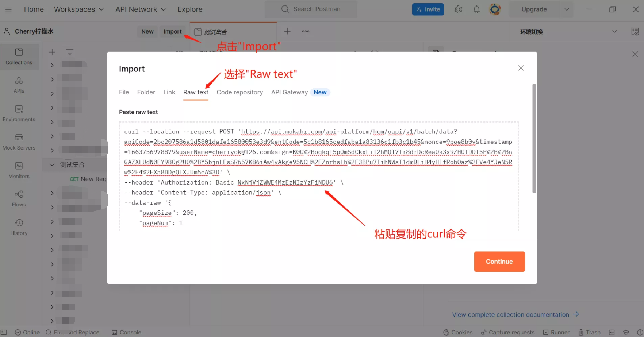Viewport: 644px width, 337px height.
Task: Expand the collection directly above 测试集合
Action: click(x=52, y=150)
